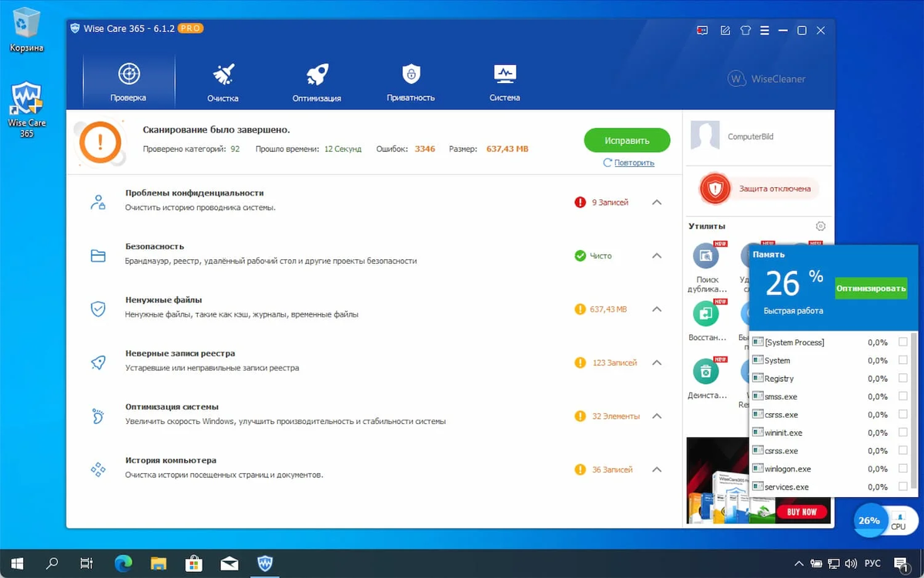Image resolution: width=924 pixels, height=578 pixels.
Task: Collapse the Безопасность section
Action: click(657, 256)
